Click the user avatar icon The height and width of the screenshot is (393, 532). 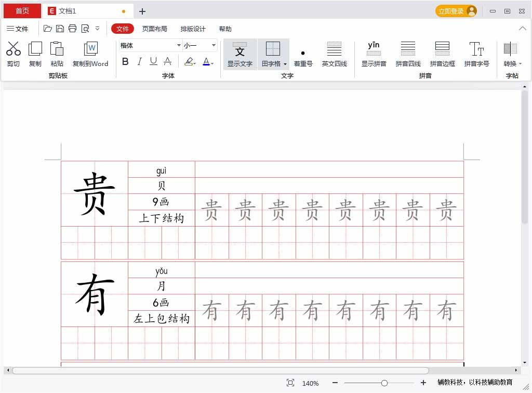pos(471,11)
